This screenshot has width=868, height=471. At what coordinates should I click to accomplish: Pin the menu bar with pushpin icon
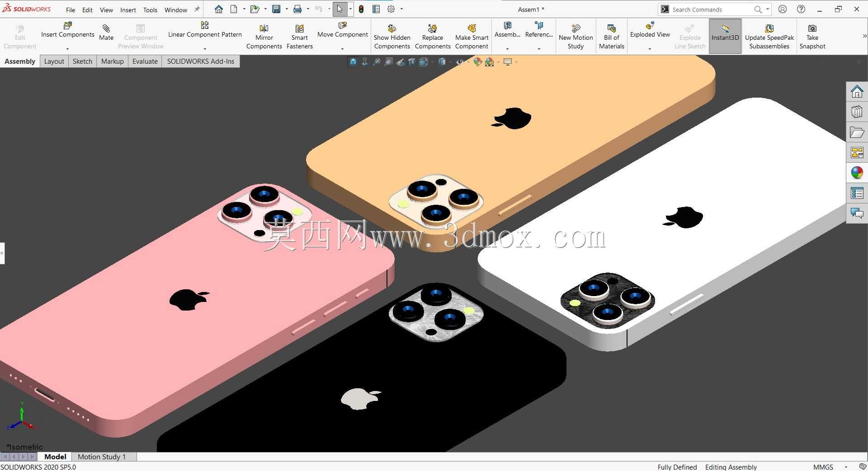click(x=197, y=9)
